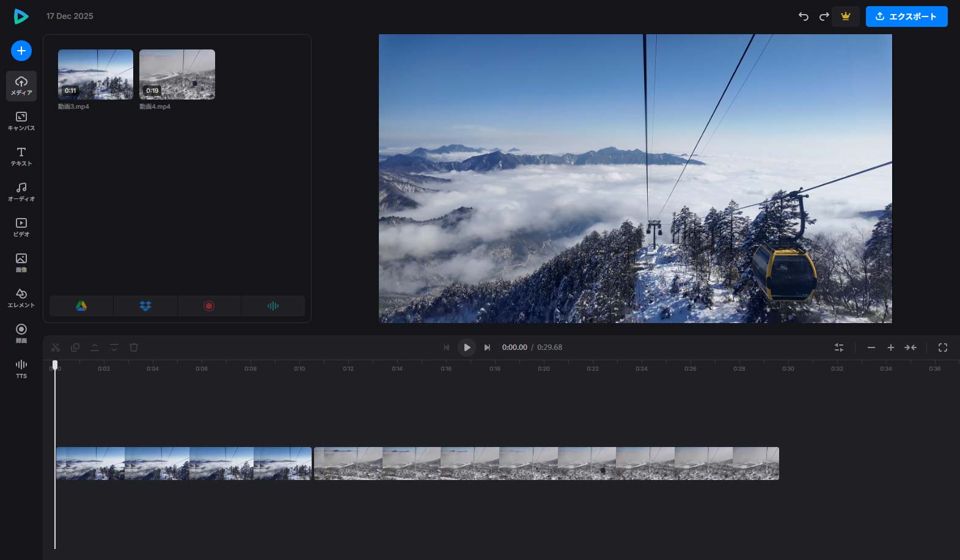Viewport: 960px width, 560px height.
Task: Click the scissors split clip icon
Action: (x=56, y=347)
